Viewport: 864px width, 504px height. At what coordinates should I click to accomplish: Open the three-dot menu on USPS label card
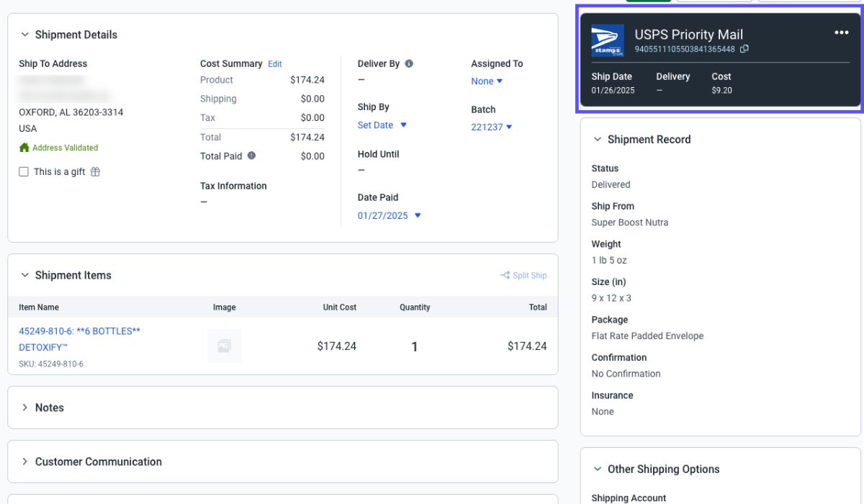pyautogui.click(x=841, y=33)
